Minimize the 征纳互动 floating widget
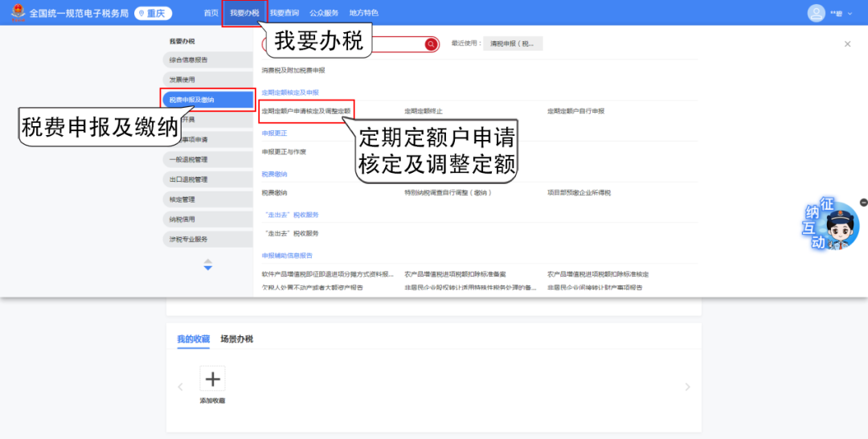Viewport: 868px width, 439px height. pos(863,203)
